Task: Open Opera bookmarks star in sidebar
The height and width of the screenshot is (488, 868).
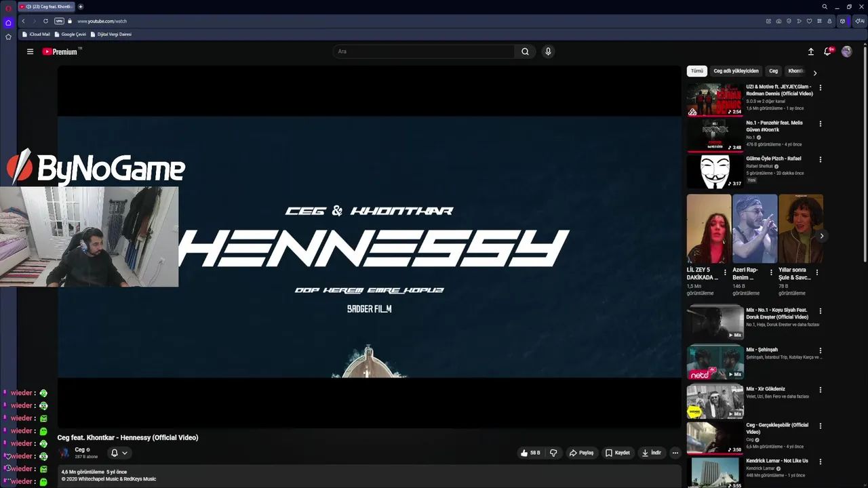Action: 8,37
